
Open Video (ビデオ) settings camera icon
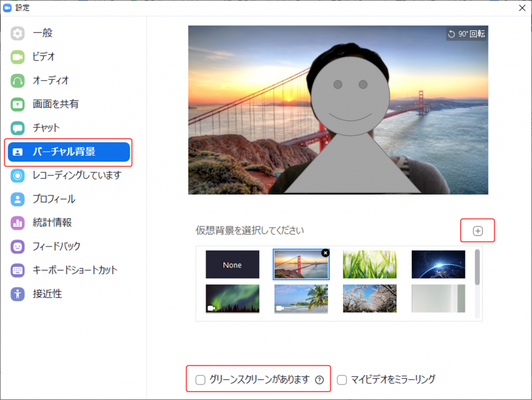(18, 57)
